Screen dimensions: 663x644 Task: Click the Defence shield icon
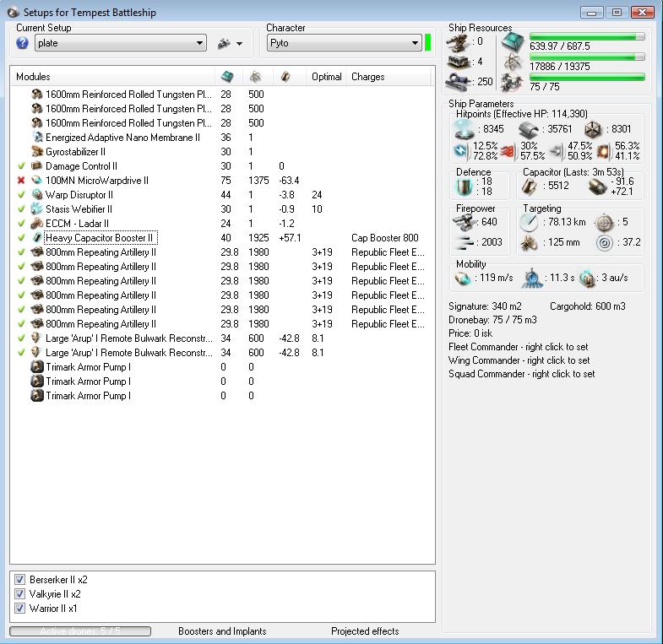(464, 187)
